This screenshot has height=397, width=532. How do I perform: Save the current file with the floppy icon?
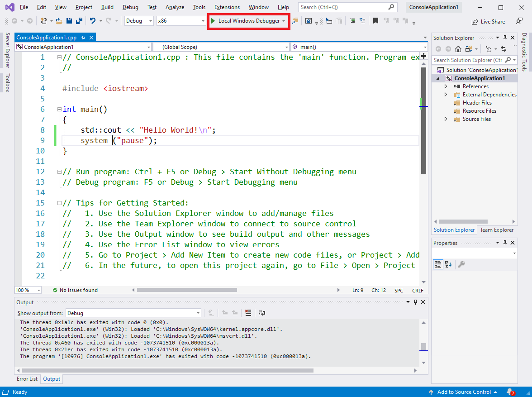point(69,21)
